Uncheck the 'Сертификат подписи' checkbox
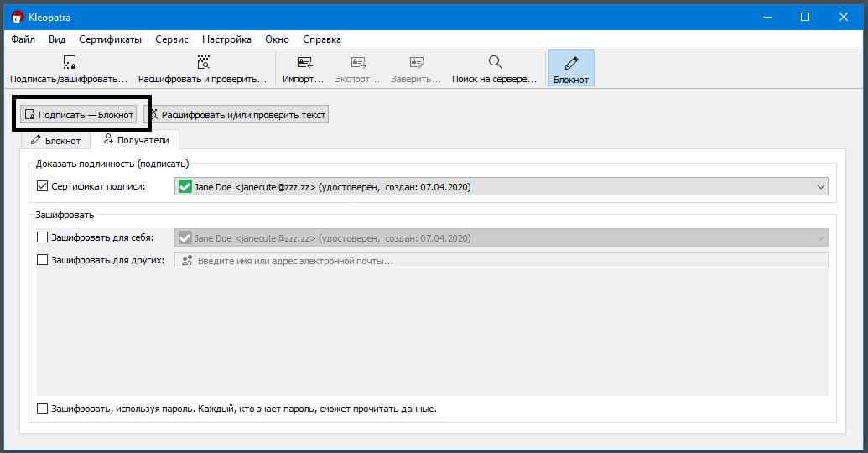This screenshot has width=868, height=453. [44, 187]
